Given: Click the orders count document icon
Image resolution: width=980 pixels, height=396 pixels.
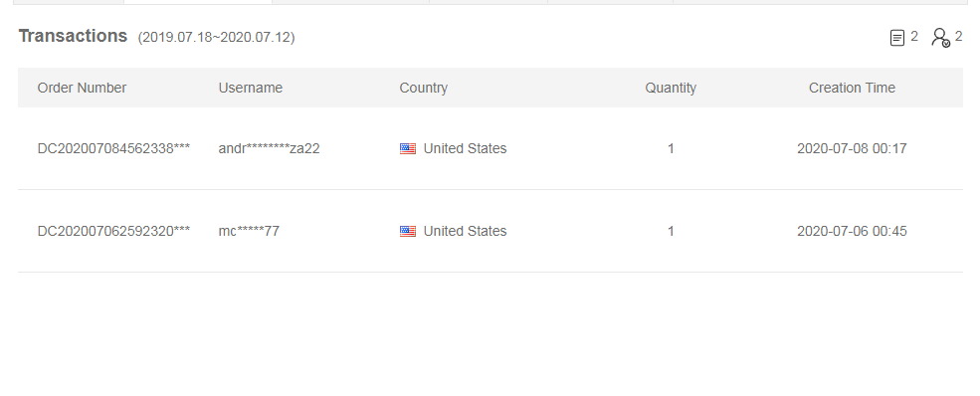Looking at the screenshot, I should [x=896, y=38].
